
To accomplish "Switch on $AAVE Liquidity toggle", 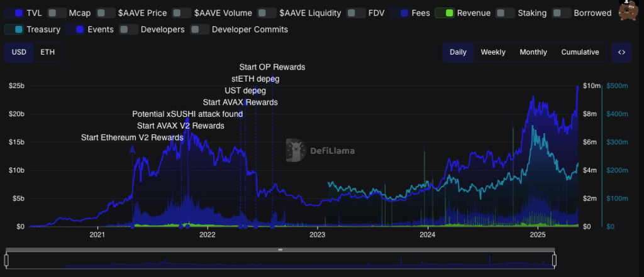I will 267,13.
